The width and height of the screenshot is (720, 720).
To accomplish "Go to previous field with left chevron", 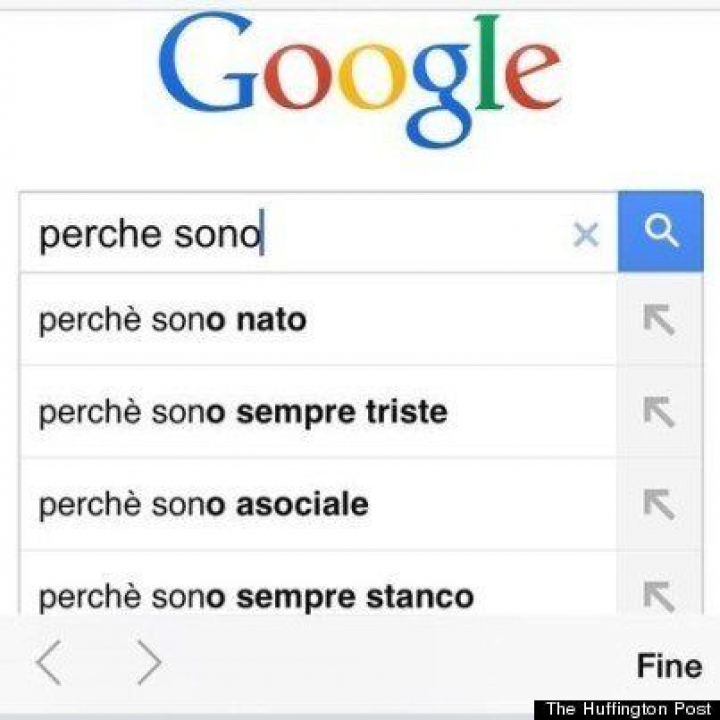I will pyautogui.click(x=48, y=663).
